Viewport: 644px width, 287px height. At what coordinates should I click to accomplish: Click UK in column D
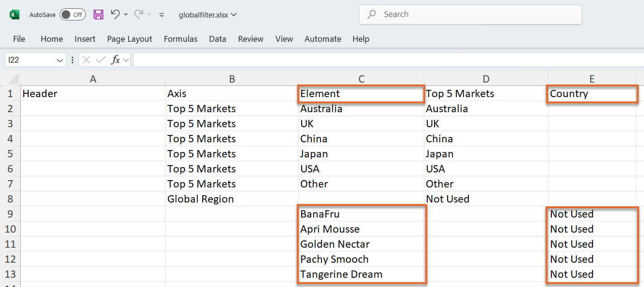(x=486, y=124)
